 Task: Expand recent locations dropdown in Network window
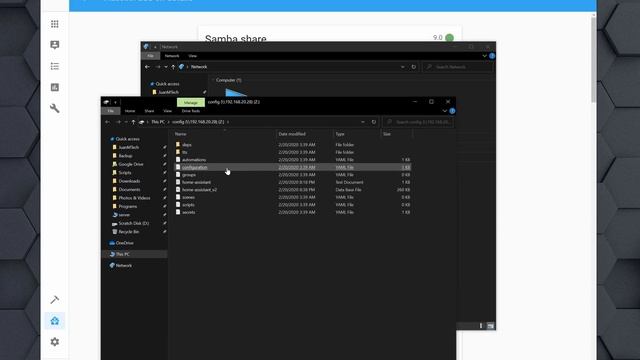pyautogui.click(x=166, y=67)
